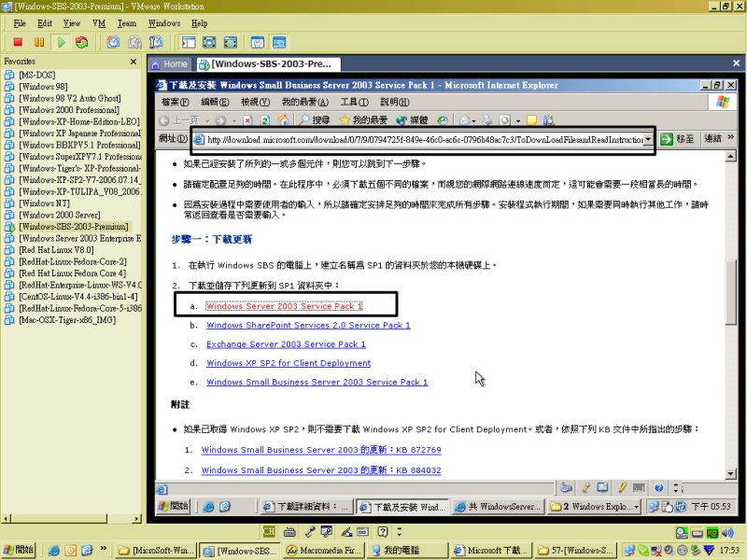This screenshot has height=560, width=747.
Task: Click the IE Media (媒體) toolbar button
Action: (x=412, y=120)
